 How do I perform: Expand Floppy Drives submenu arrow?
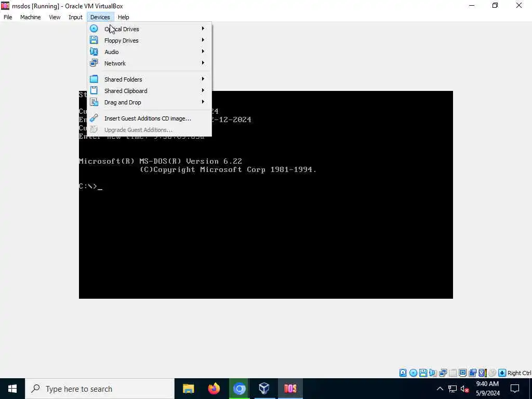coord(203,40)
